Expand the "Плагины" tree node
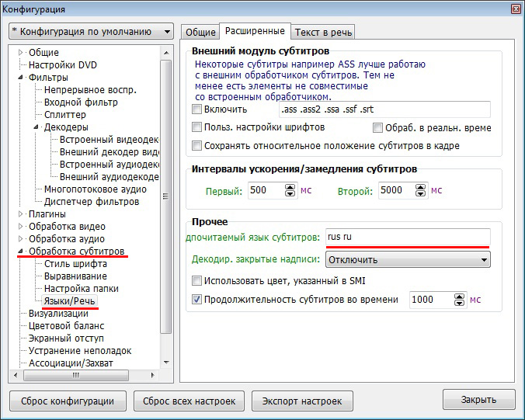 tap(21, 214)
